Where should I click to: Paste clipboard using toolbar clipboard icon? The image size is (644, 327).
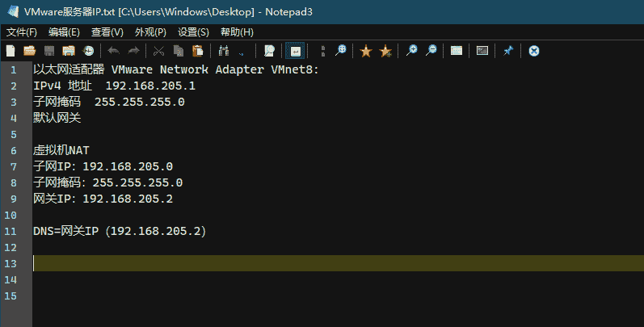tap(197, 51)
